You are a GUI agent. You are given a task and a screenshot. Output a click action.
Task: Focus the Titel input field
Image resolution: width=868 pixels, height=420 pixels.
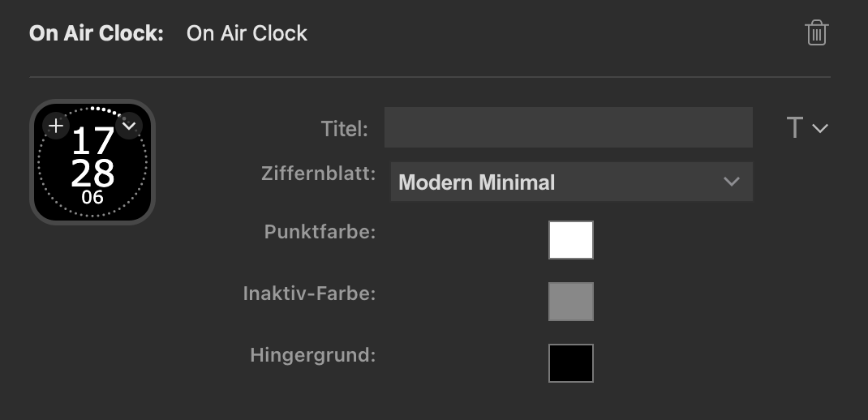click(569, 128)
